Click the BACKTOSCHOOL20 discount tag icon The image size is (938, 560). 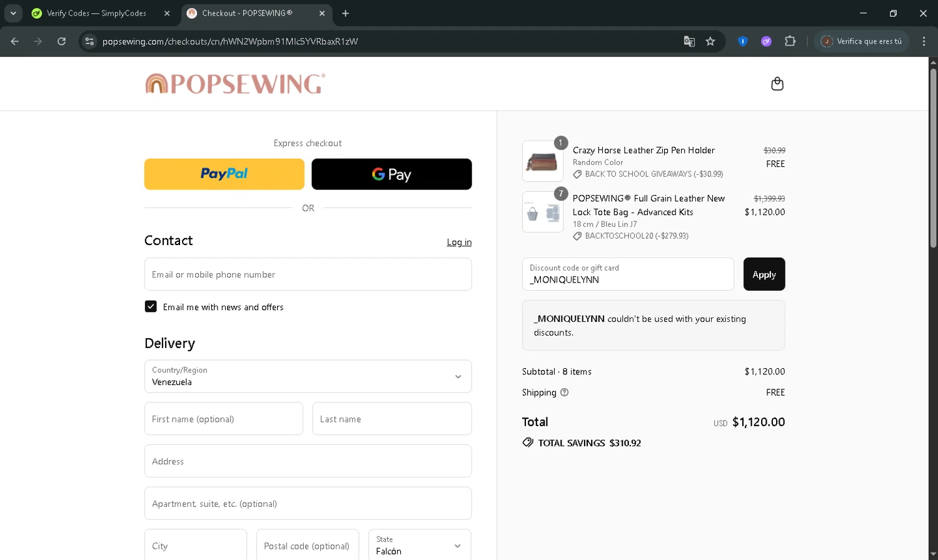pyautogui.click(x=578, y=236)
